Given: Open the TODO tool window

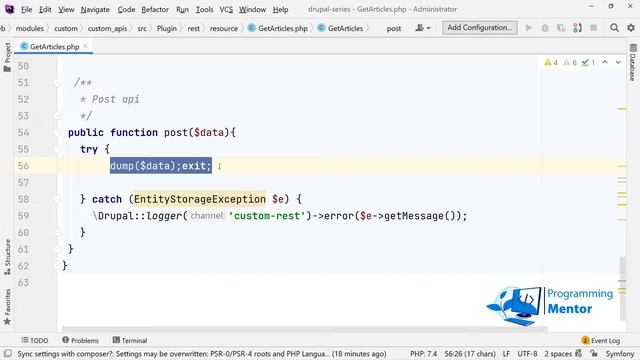Looking at the screenshot, I should coord(35,340).
